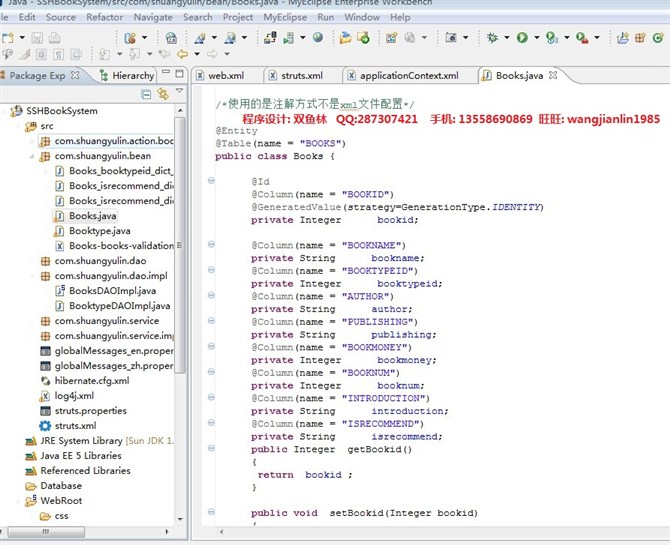The image size is (670, 545).
Task: Click the green Run icon
Action: click(522, 38)
